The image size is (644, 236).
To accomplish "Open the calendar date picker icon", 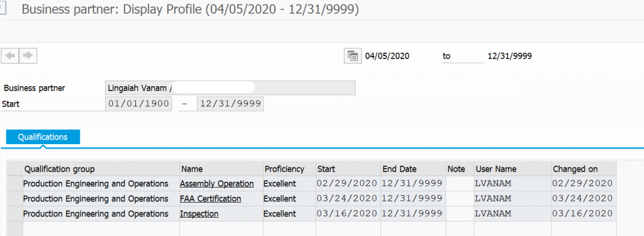I will click(352, 56).
